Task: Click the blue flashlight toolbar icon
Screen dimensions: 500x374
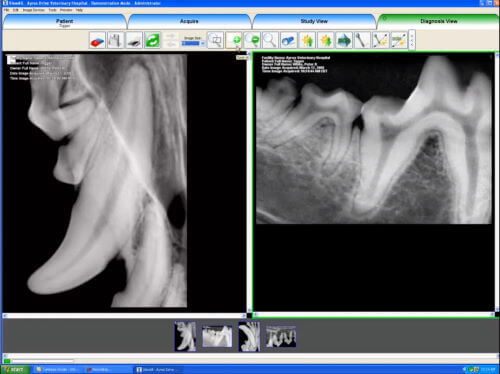Action: (x=288, y=40)
